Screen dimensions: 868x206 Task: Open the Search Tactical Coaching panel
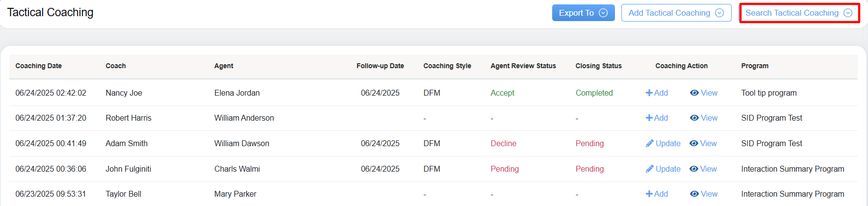tap(798, 13)
